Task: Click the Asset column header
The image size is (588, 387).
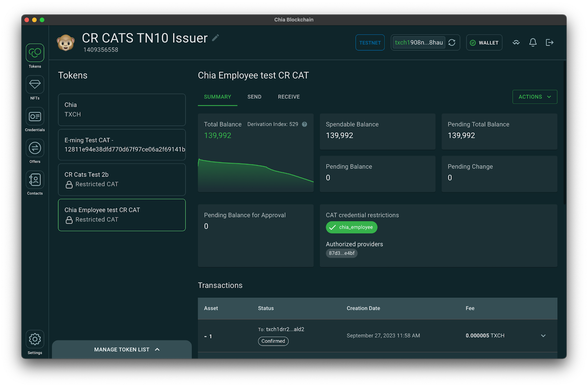Action: [211, 308]
